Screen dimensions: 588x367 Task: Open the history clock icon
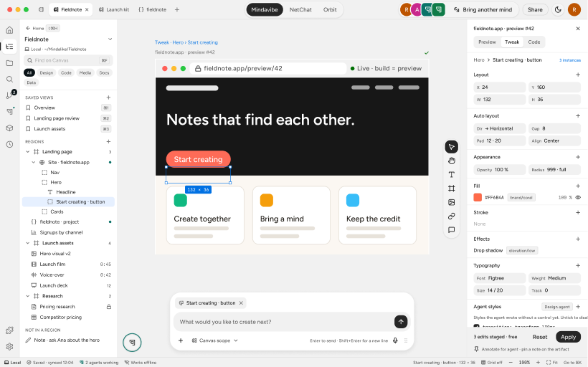[x=10, y=144]
